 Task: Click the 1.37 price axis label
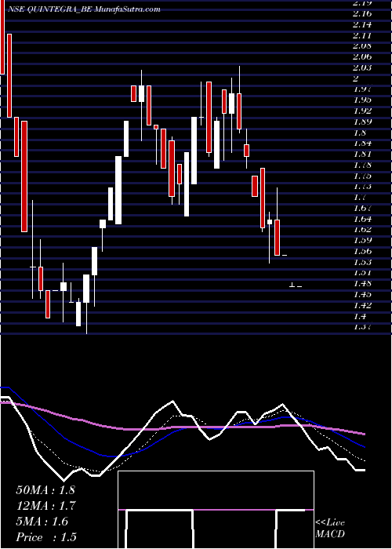362,327
